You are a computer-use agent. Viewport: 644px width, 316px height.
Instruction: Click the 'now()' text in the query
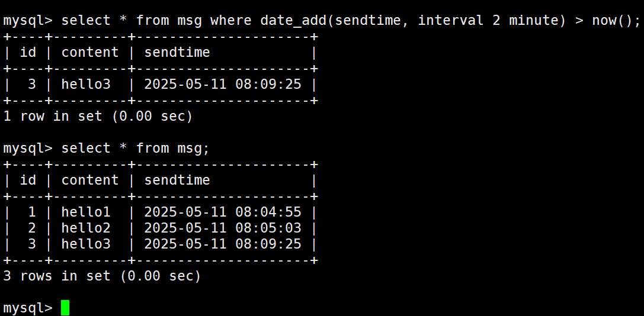point(612,20)
